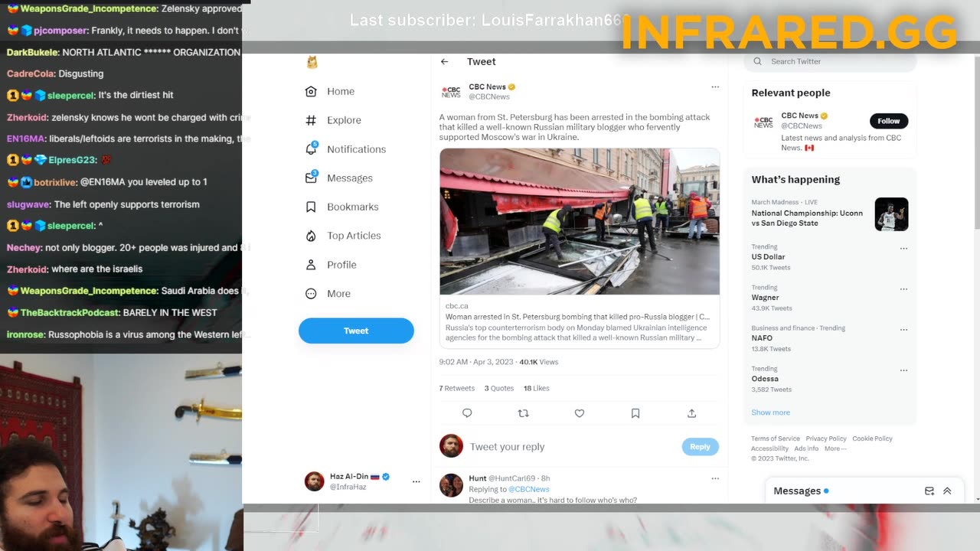Click the search magnifier icon
This screenshot has height=551, width=980.
pyautogui.click(x=757, y=61)
